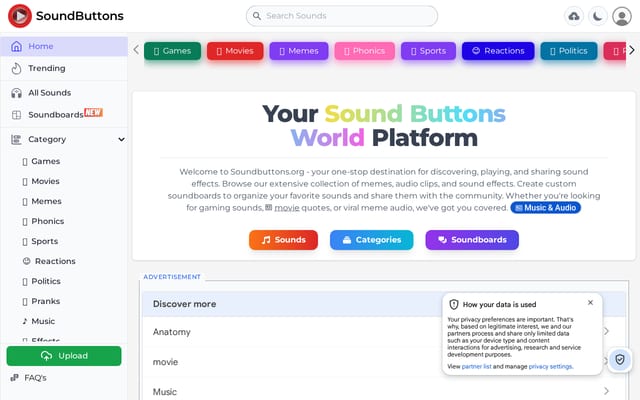Screen dimensions: 640x400
Task: Click the purple Soundboards button
Action: (x=472, y=240)
